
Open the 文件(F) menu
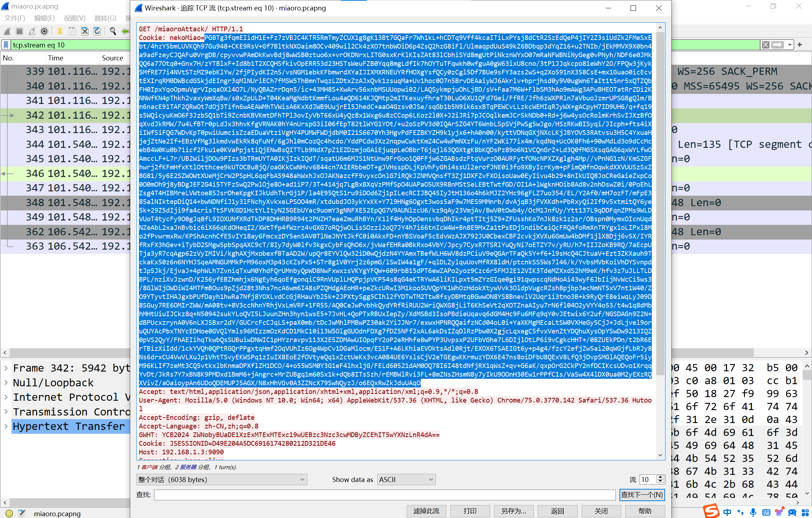[x=14, y=18]
